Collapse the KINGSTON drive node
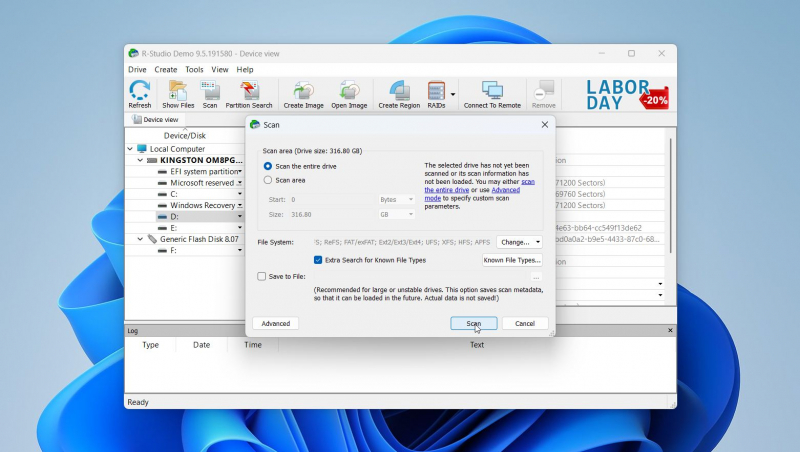Viewport: 800px width, 452px height. [140, 160]
